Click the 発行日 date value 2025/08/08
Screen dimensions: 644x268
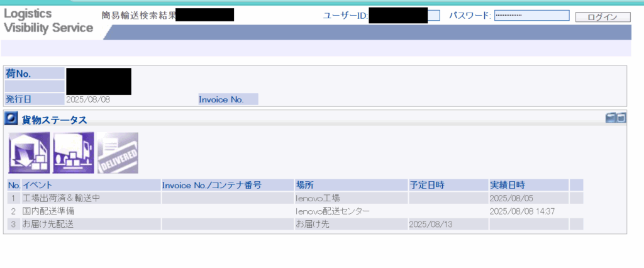(89, 99)
